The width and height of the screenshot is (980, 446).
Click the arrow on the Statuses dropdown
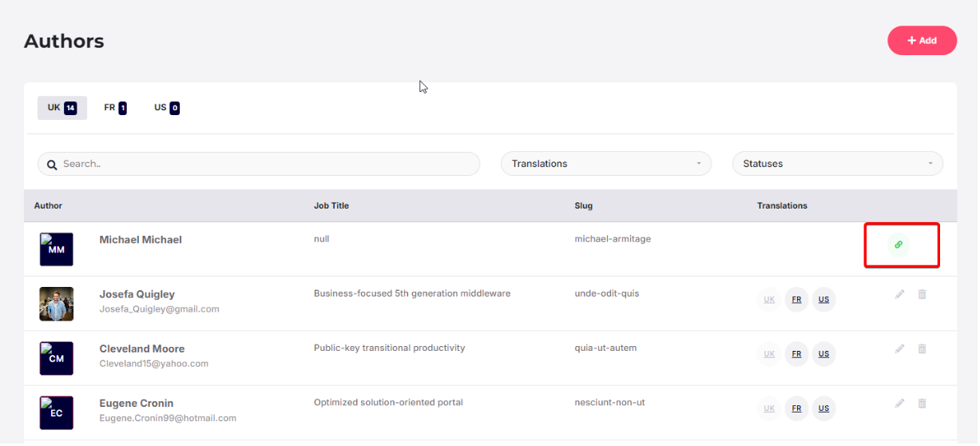click(x=930, y=164)
